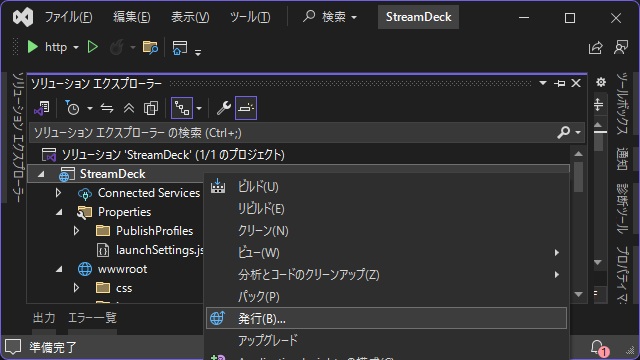640x360 pixels.
Task: Select リビルド(E) from the context menu
Action: (386, 209)
